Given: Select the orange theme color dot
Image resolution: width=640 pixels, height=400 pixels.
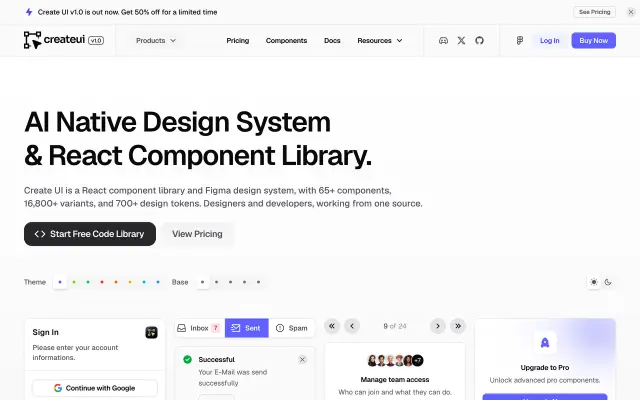Looking at the screenshot, I should point(116,282).
